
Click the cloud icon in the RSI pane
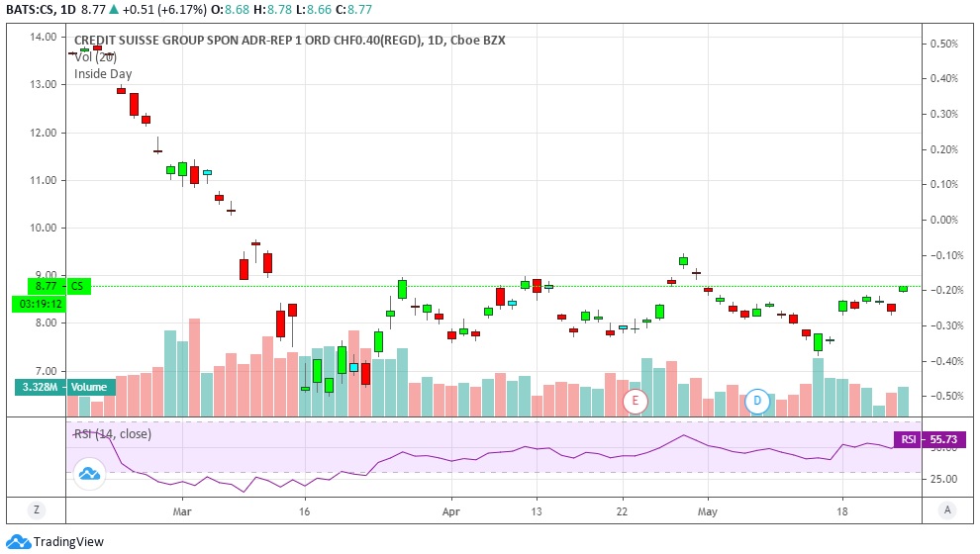pyautogui.click(x=89, y=474)
